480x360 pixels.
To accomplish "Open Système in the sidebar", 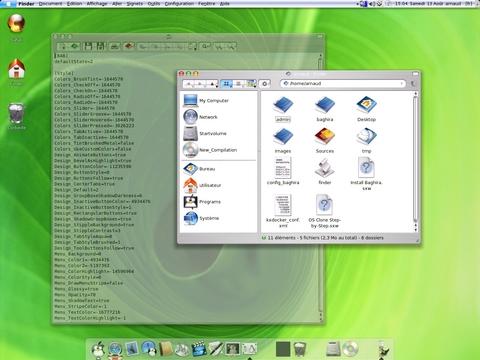I will [201, 218].
